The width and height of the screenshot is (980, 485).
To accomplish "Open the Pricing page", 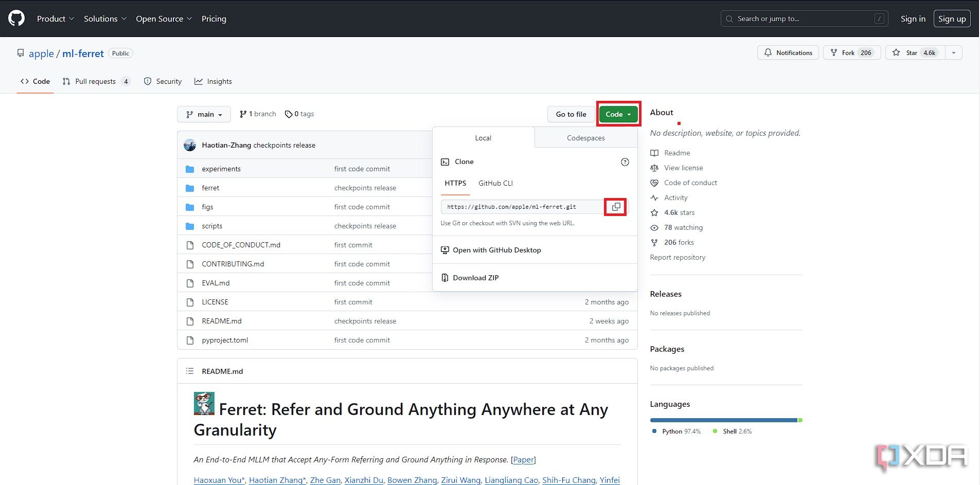I will click(214, 19).
